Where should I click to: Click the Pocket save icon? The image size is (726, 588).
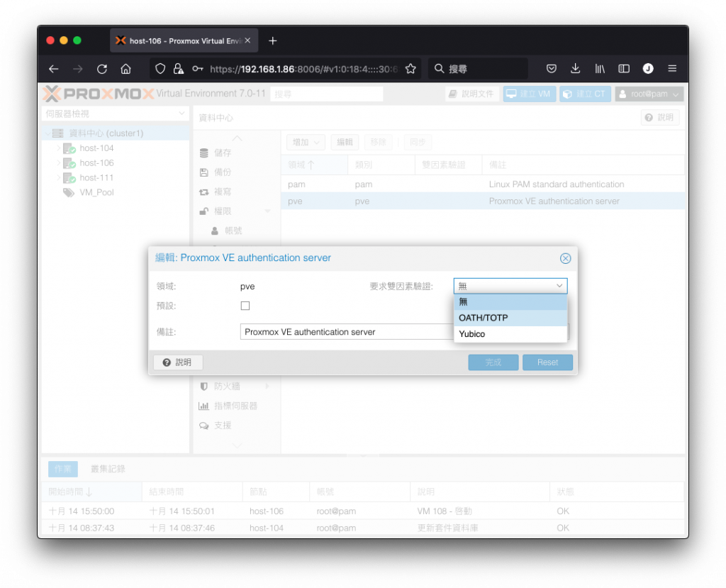tap(551, 69)
